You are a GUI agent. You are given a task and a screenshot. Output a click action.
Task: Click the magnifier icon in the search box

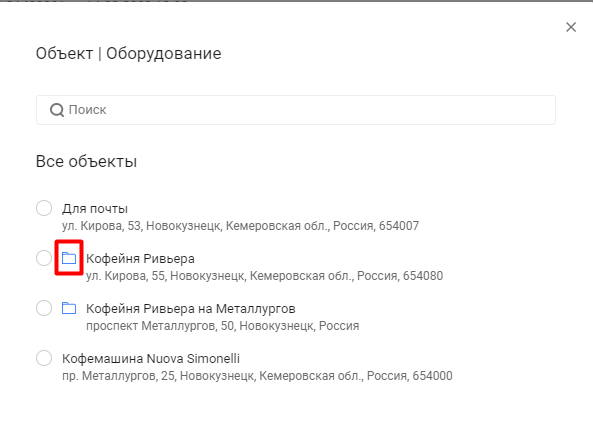point(57,110)
